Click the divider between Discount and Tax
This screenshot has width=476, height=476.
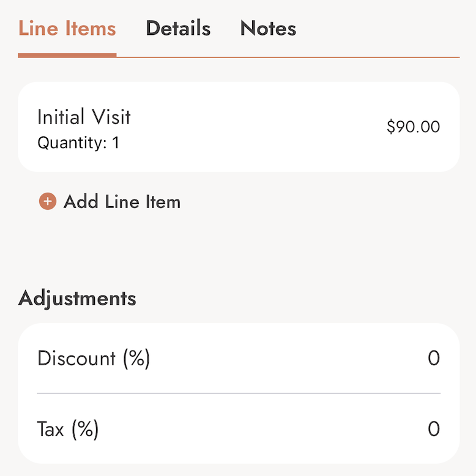click(239, 393)
